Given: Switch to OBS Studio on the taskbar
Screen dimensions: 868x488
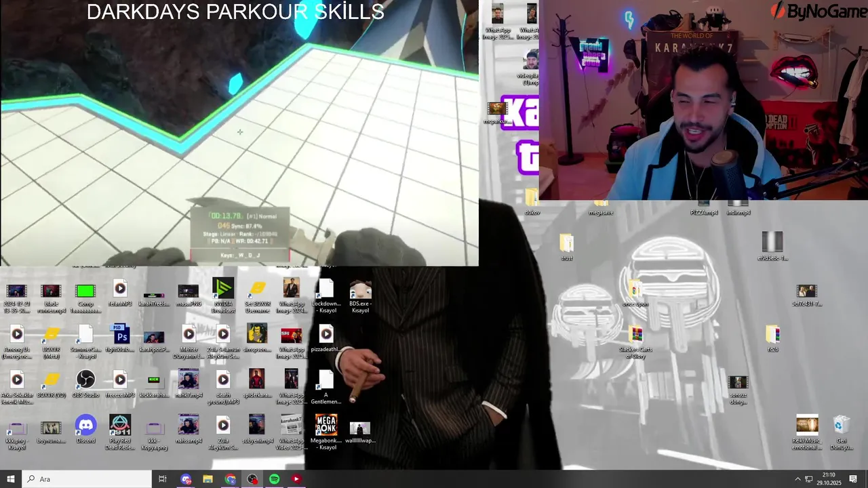Looking at the screenshot, I should [252, 479].
